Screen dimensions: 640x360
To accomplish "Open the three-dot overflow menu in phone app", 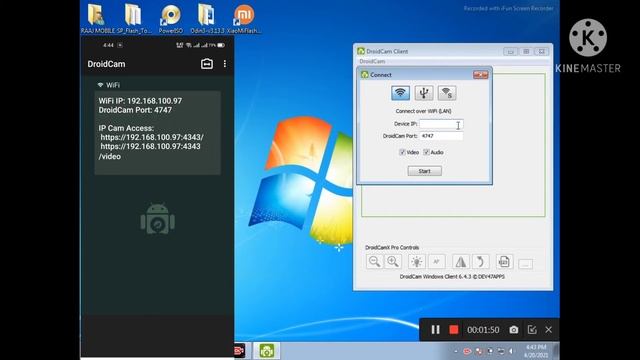I will (225, 64).
